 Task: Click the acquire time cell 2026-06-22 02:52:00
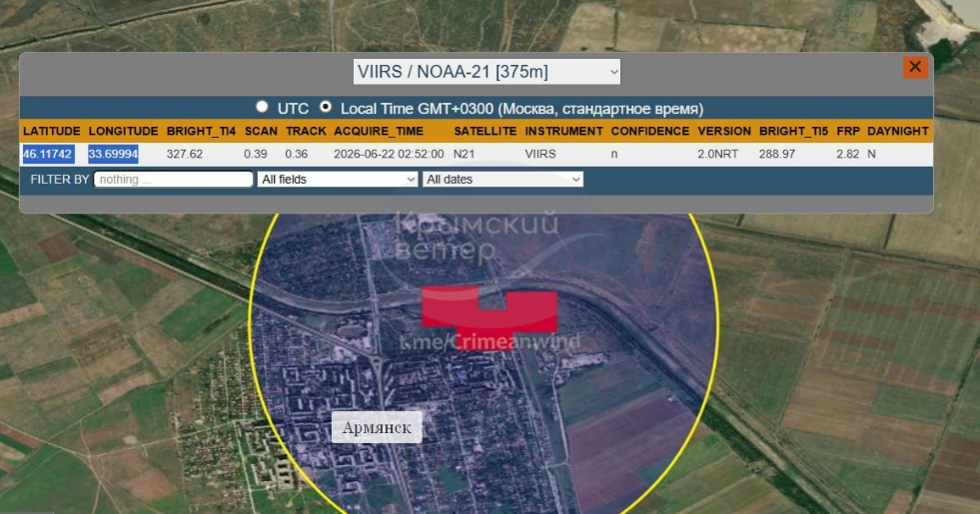click(389, 154)
